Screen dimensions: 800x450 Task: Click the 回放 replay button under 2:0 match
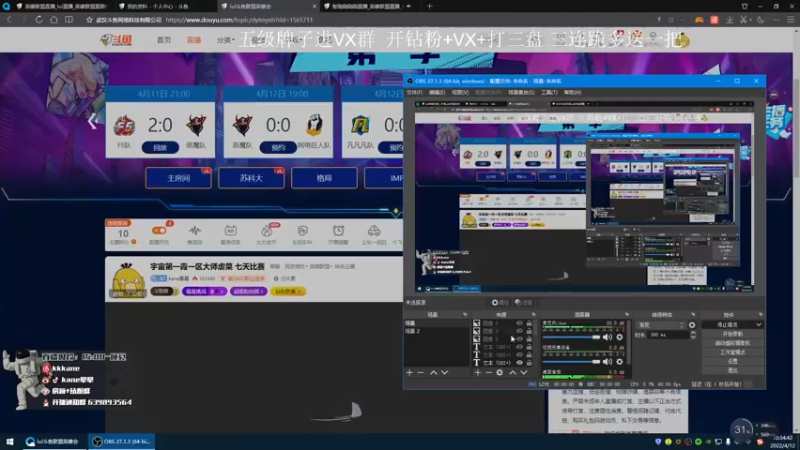[160, 147]
